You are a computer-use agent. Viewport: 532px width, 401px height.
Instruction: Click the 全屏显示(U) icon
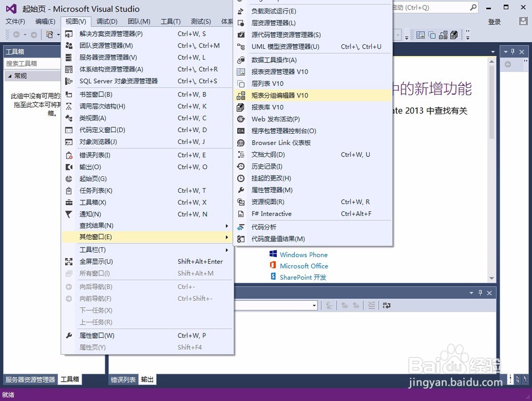pos(69,261)
